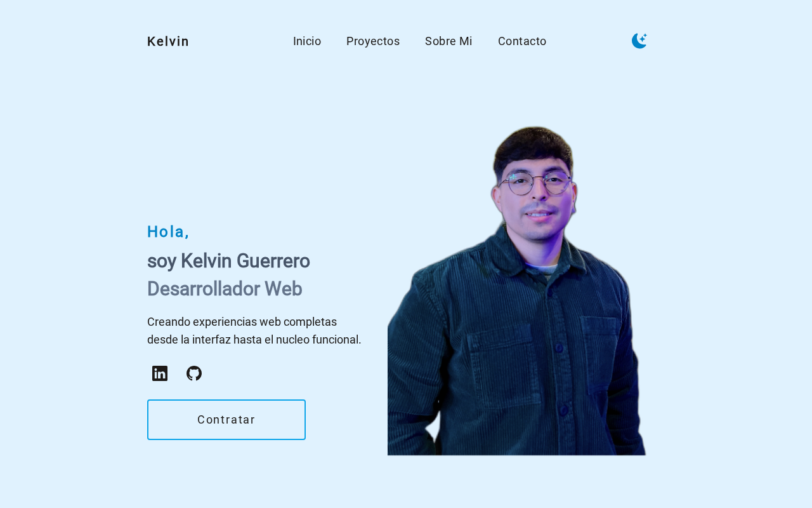Click the Contratar button

coord(226,420)
